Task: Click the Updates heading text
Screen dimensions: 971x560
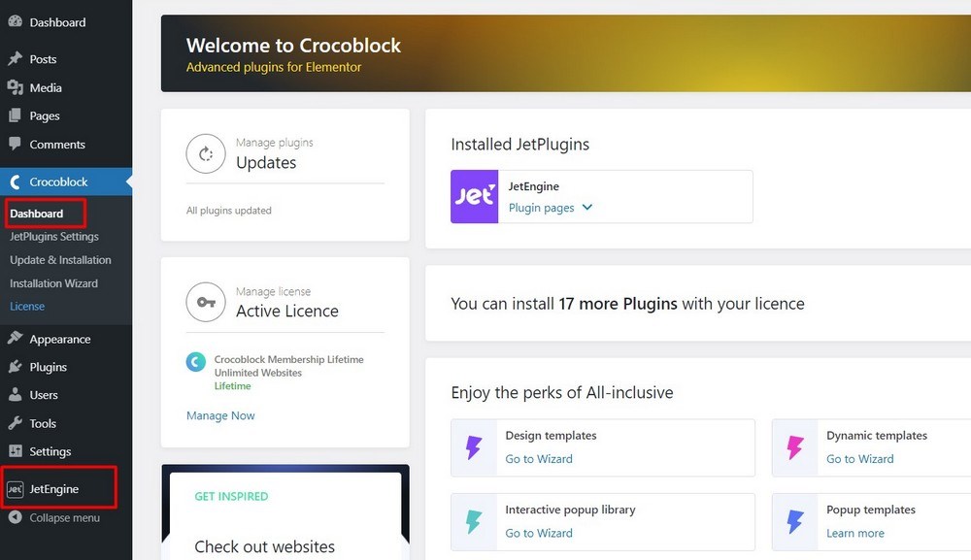Action: (266, 163)
